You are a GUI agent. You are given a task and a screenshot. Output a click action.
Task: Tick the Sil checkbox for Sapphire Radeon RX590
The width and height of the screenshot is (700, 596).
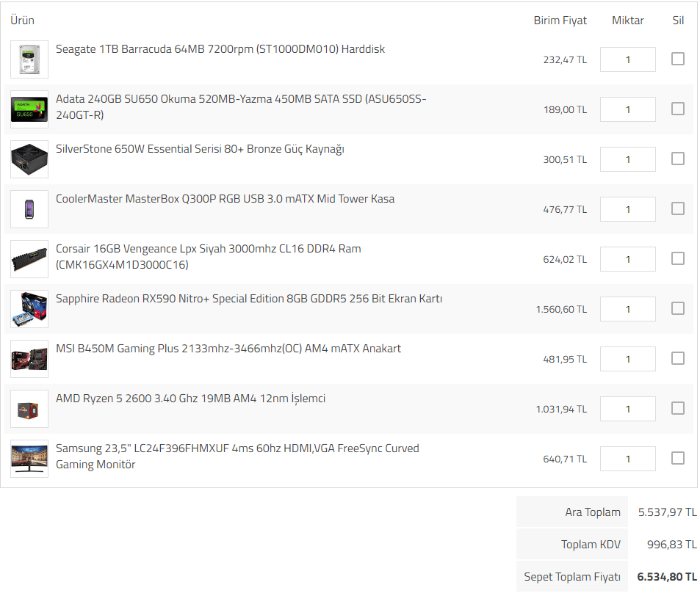pos(677,308)
